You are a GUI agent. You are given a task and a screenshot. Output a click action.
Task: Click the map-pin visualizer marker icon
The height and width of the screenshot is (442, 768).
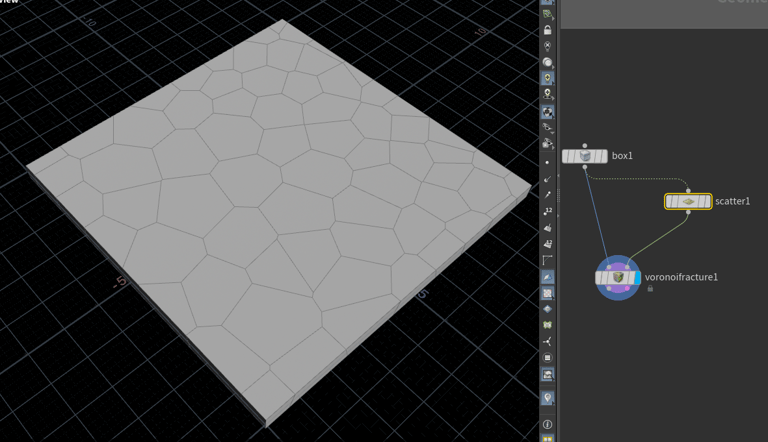point(548,397)
